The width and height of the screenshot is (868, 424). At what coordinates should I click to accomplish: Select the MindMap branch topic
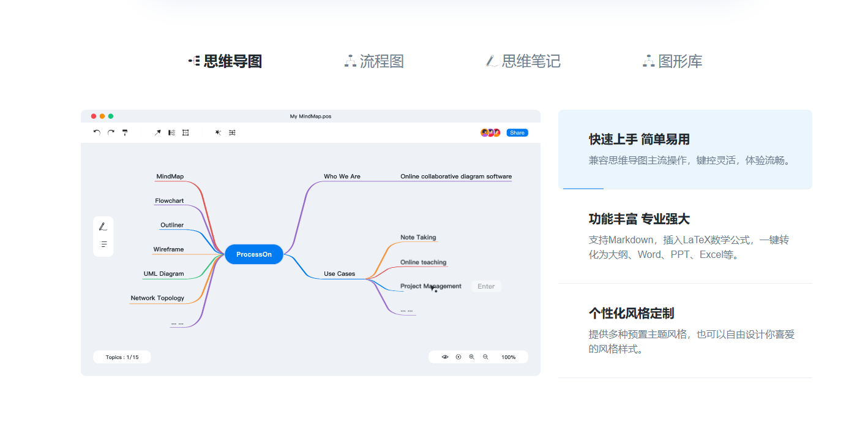170,176
